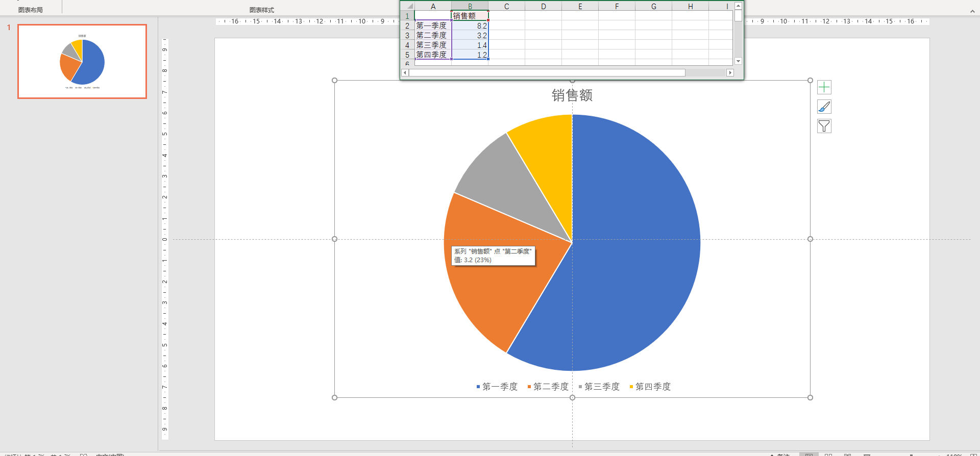
Task: Click the 第三季度 legend entry
Action: coord(599,387)
